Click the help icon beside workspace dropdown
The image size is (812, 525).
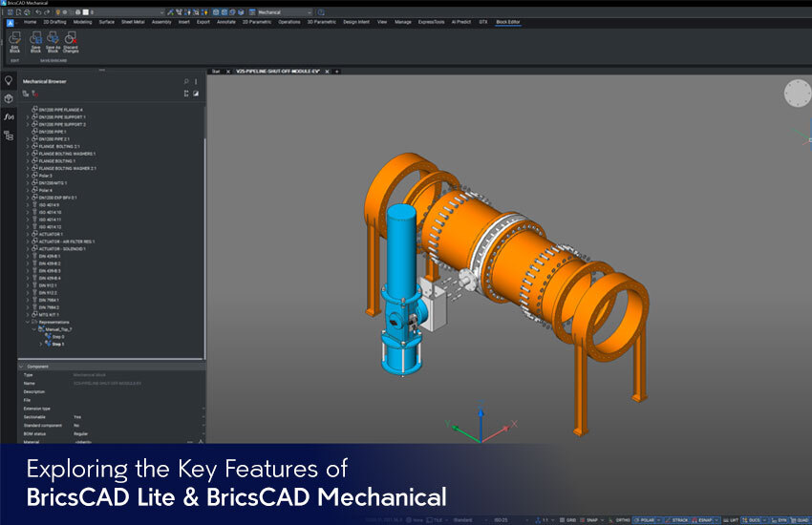321,11
